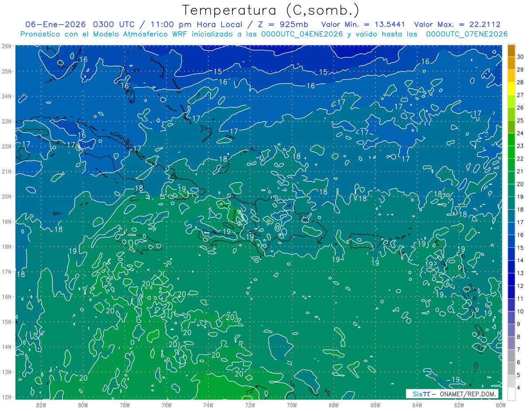
Task: Pick the teal swatch between 18 and 19
Action: pos(512,203)
